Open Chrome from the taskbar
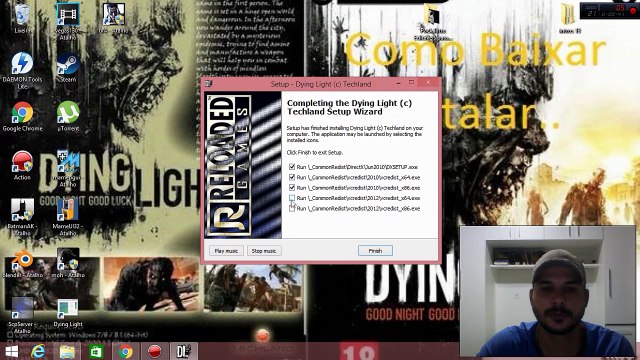640x360 pixels. tap(126, 351)
